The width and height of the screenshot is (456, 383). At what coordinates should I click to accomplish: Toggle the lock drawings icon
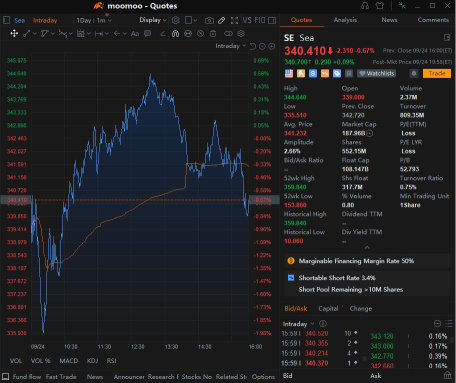tap(188, 33)
